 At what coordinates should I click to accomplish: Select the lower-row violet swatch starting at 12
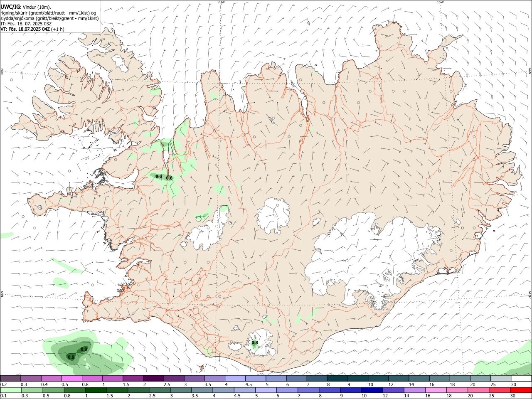(393, 390)
